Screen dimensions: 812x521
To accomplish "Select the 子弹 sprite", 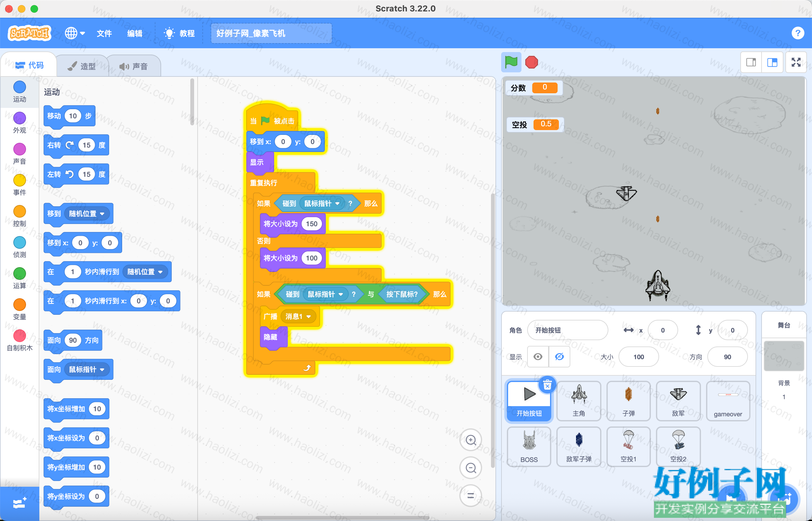I will [628, 401].
